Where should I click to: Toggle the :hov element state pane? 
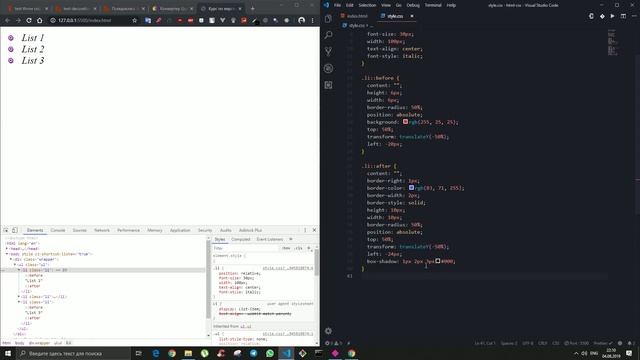pyautogui.click(x=286, y=248)
